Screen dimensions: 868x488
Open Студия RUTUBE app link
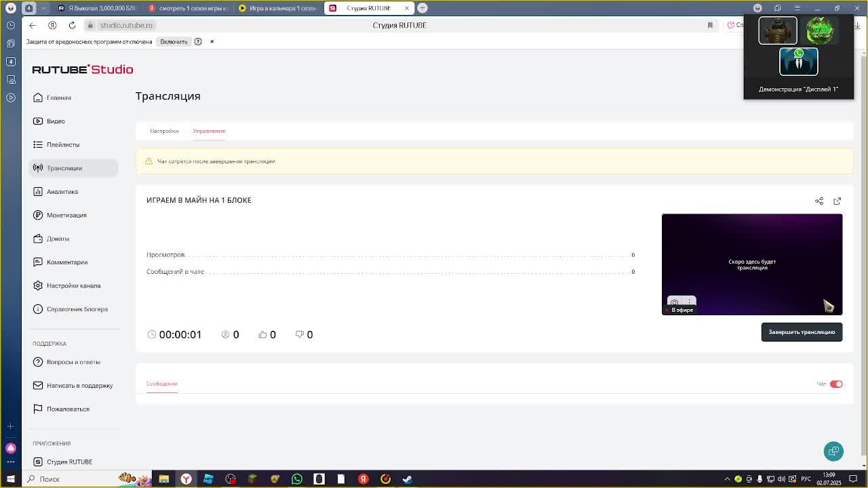69,462
